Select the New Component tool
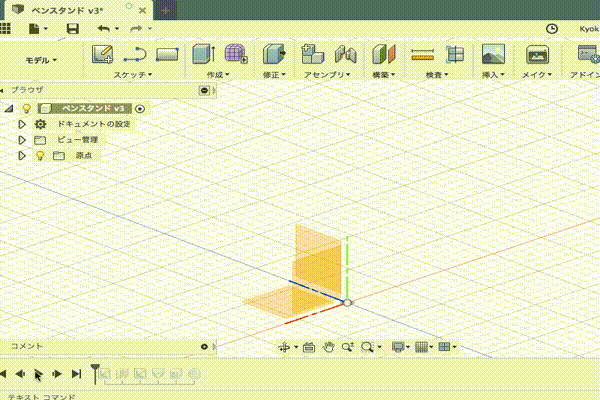This screenshot has height=400, width=600. coord(313,54)
